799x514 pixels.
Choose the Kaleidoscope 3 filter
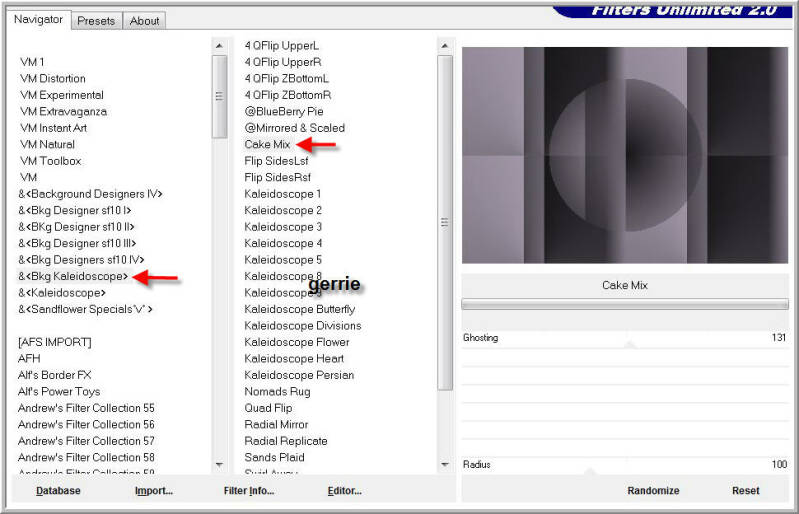283,227
